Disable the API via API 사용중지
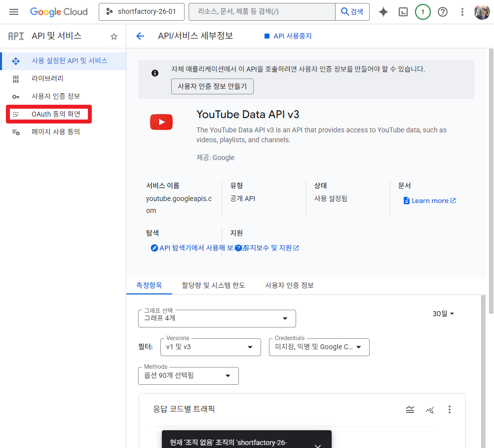 (x=288, y=36)
